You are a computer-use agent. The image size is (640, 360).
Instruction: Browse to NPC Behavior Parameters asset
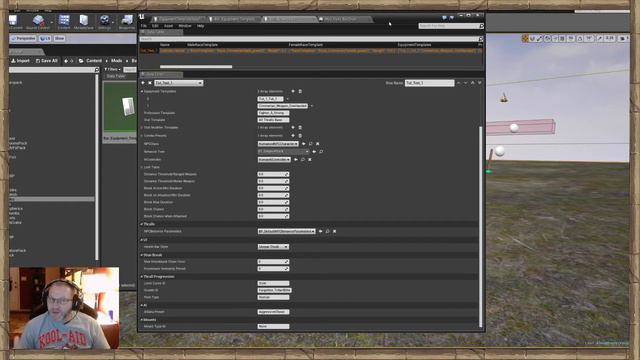[x=327, y=231]
